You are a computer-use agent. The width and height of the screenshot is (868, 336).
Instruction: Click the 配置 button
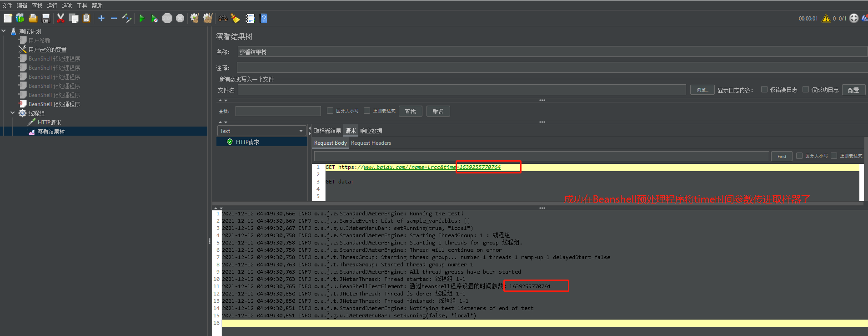tap(853, 90)
